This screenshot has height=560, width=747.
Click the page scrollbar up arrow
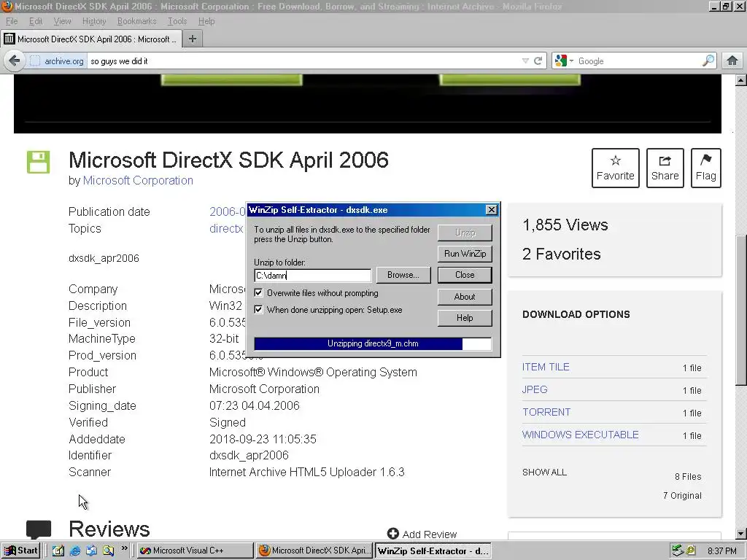pos(741,80)
